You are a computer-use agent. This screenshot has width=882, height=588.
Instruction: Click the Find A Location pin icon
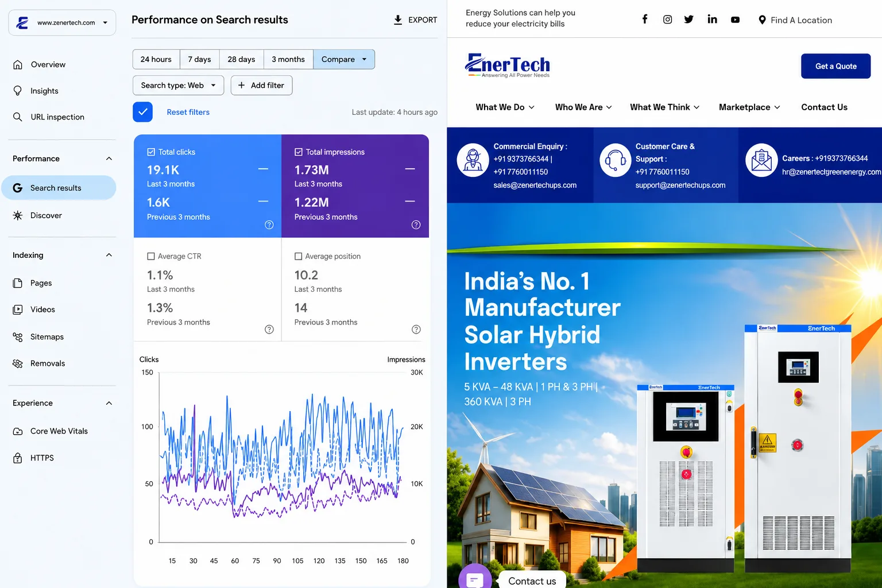click(x=762, y=20)
